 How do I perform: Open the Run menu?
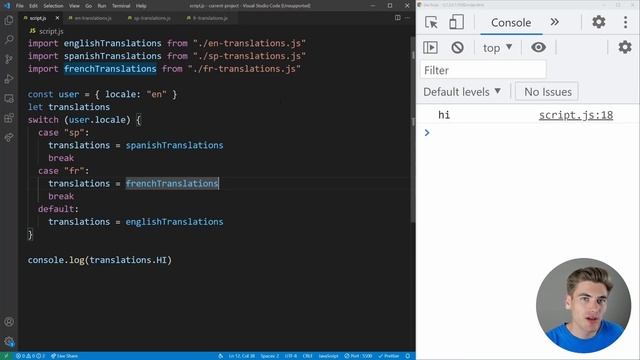pyautogui.click(x=102, y=6)
